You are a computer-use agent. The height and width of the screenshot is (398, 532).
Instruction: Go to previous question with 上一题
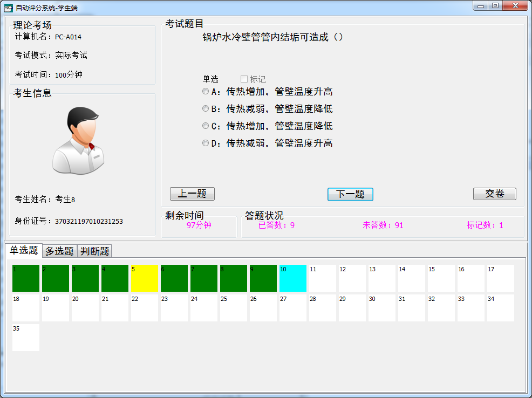click(192, 194)
